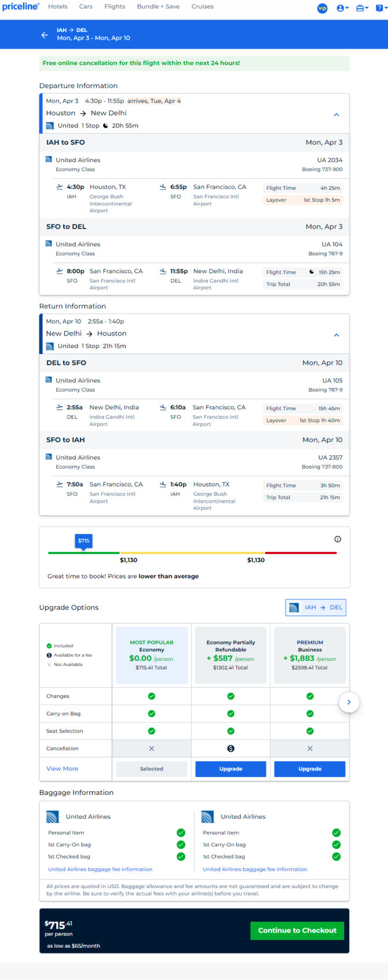Open the help question-mark menu
The height and width of the screenshot is (980, 388).
[380, 8]
